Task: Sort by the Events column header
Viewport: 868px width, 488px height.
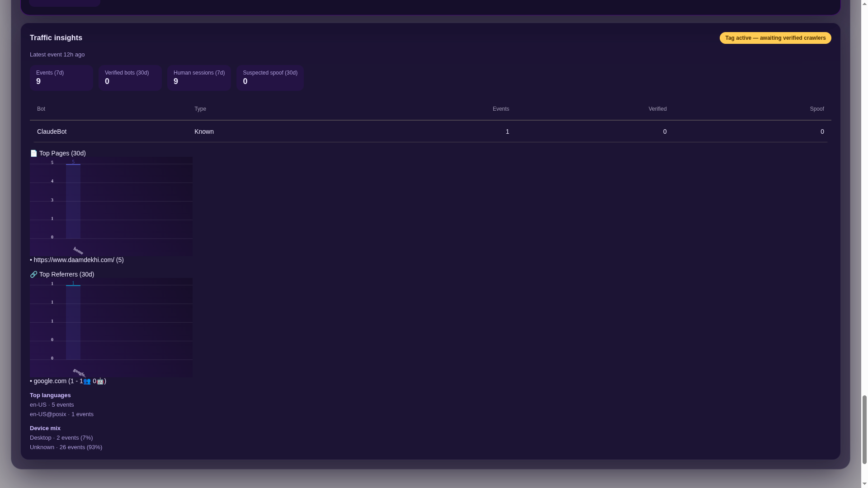Action: [500, 109]
